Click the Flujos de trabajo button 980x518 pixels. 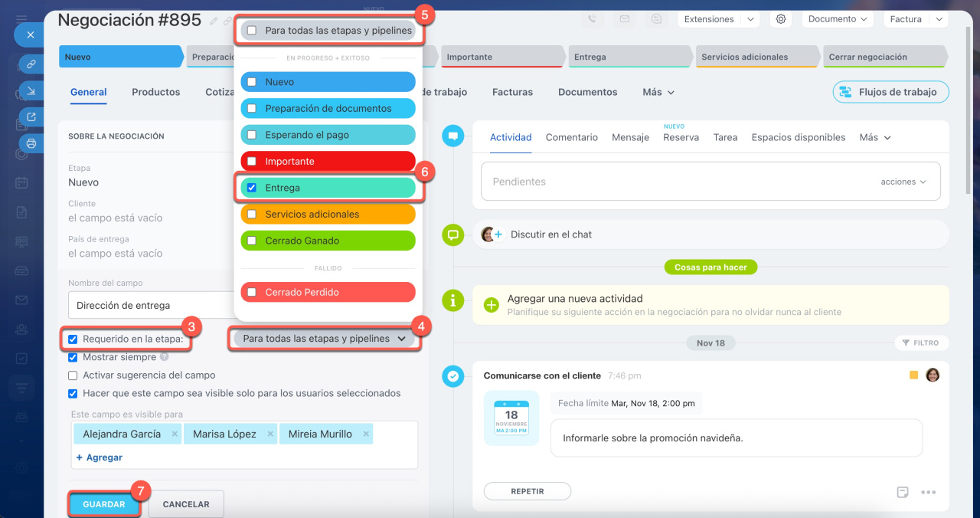pyautogui.click(x=890, y=92)
